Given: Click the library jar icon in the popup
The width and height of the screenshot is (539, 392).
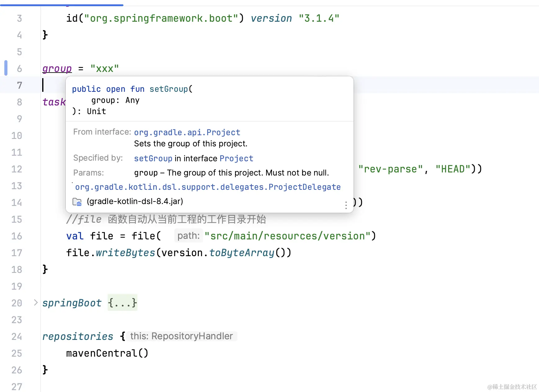Looking at the screenshot, I should coord(77,202).
